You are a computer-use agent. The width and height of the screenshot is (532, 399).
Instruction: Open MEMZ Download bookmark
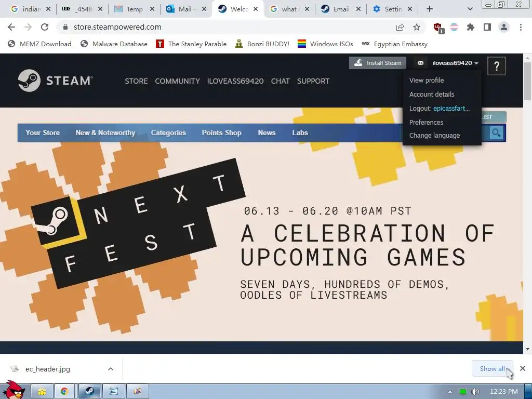(x=39, y=44)
